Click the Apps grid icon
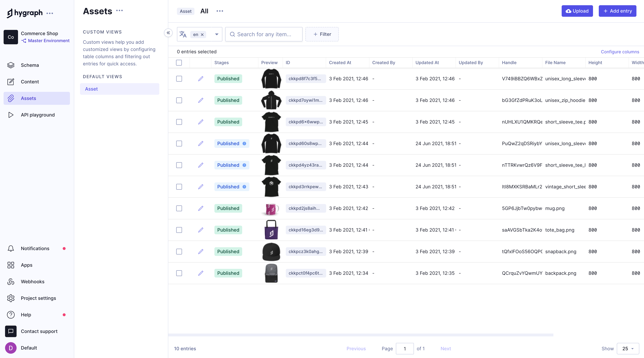The image size is (644, 358). [11, 265]
